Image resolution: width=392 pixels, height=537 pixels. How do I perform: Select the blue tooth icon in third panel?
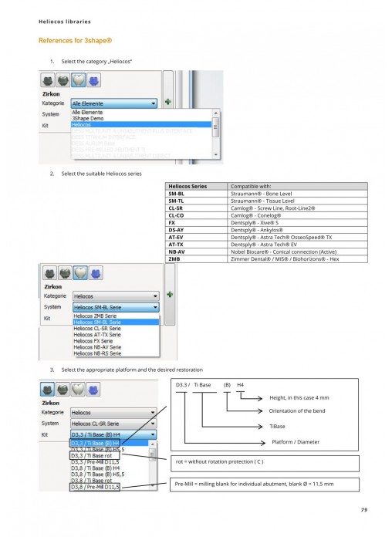click(x=93, y=390)
